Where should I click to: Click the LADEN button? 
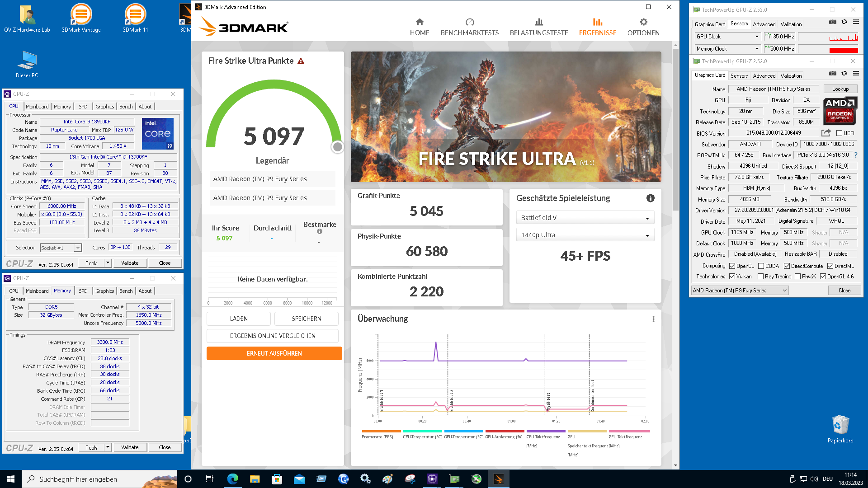click(x=239, y=319)
